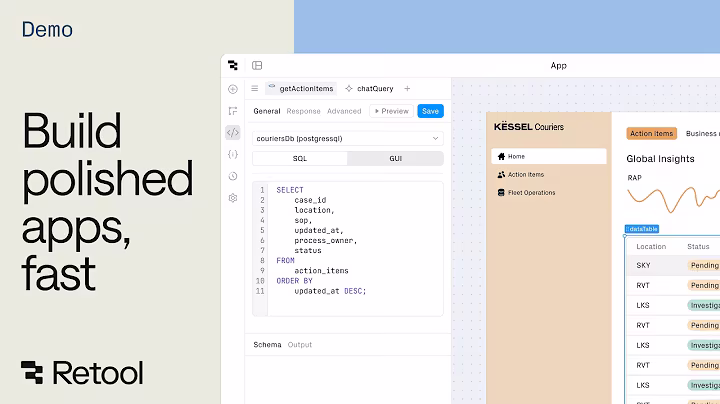Viewport: 720px width, 404px height.
Task: Click the App title in header
Action: [x=558, y=65]
